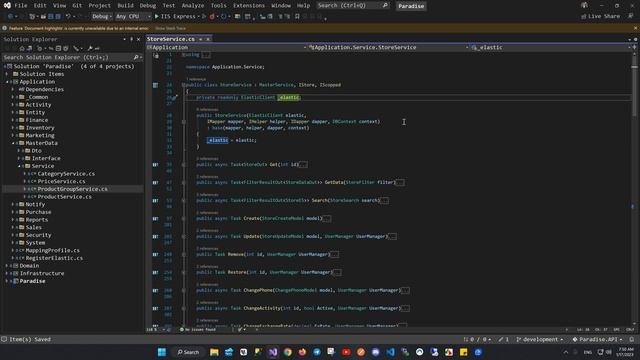Click the pending changes pencil indicator

tap(503, 339)
